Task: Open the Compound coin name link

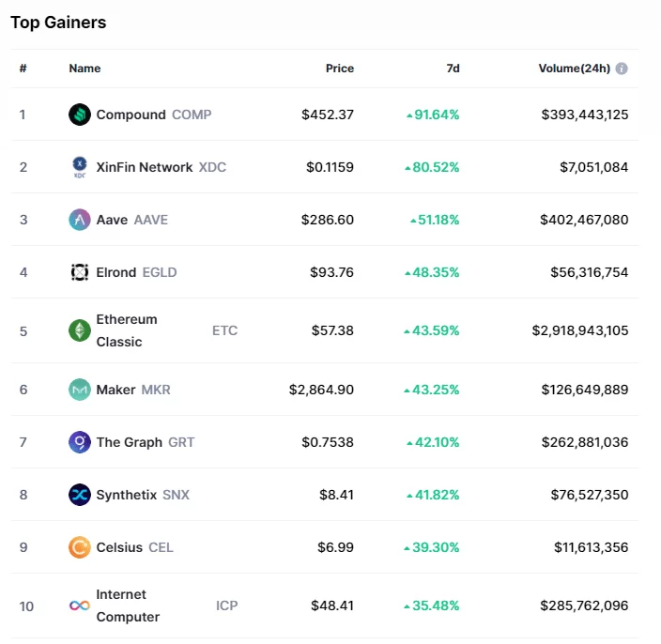Action: (131, 115)
